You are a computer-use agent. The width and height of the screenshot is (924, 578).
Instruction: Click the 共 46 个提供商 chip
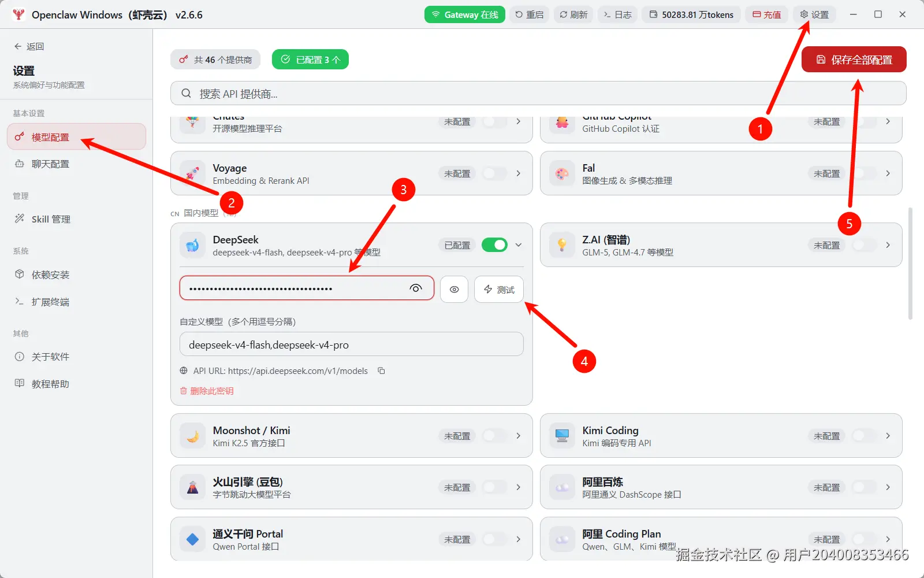pos(215,60)
